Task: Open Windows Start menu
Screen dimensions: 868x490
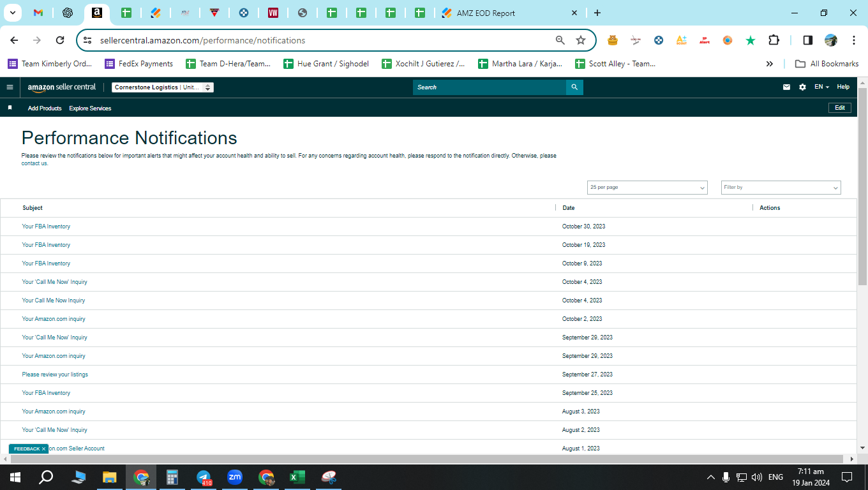Action: (x=15, y=477)
